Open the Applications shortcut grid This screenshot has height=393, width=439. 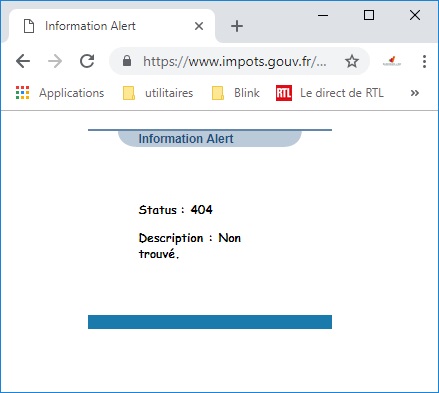point(60,93)
